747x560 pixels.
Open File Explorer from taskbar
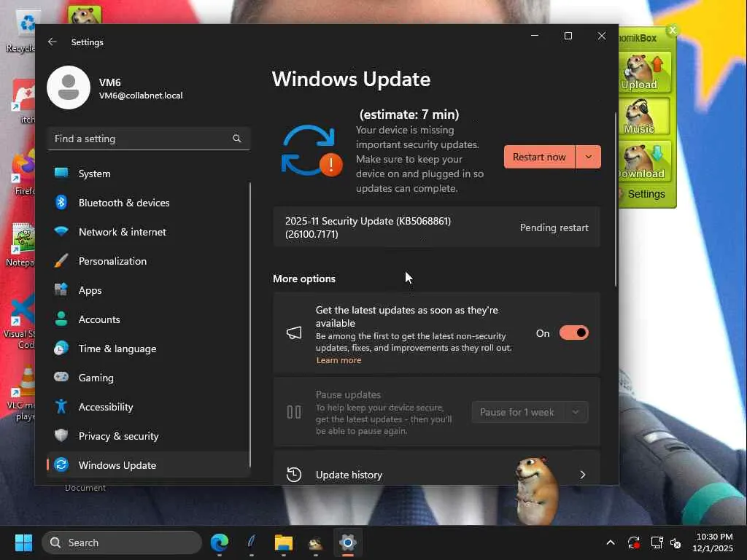[x=284, y=542]
